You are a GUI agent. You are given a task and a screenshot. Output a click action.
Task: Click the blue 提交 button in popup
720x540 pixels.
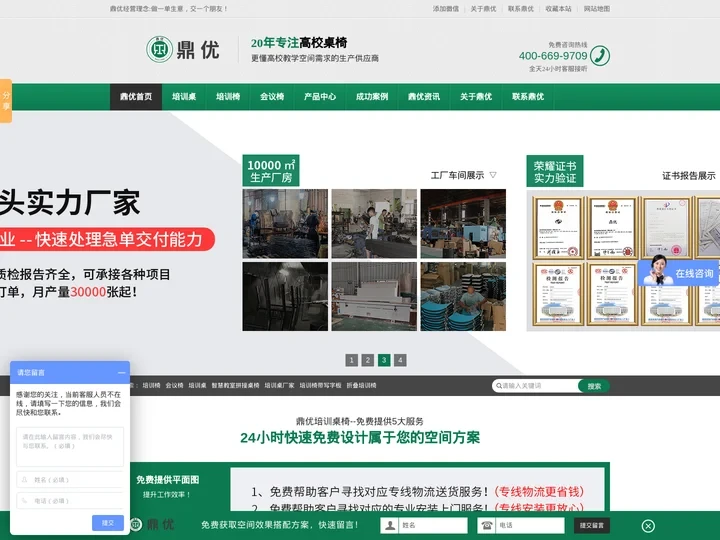click(x=108, y=523)
